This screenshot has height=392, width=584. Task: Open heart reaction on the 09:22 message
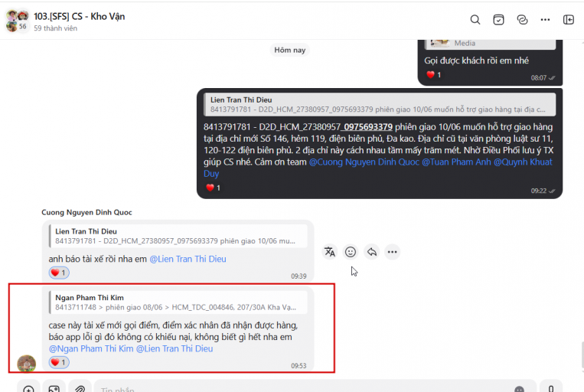214,188
